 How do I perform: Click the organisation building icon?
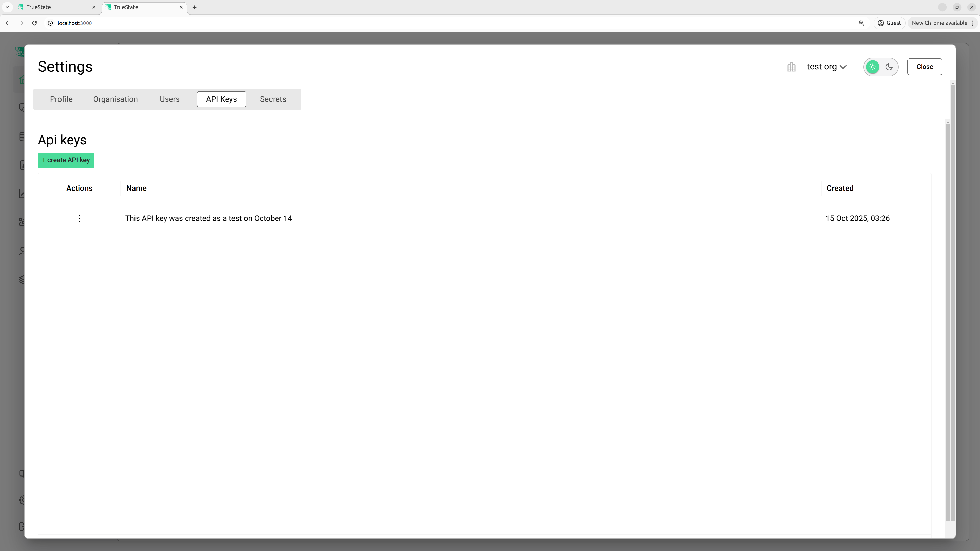coord(791,67)
